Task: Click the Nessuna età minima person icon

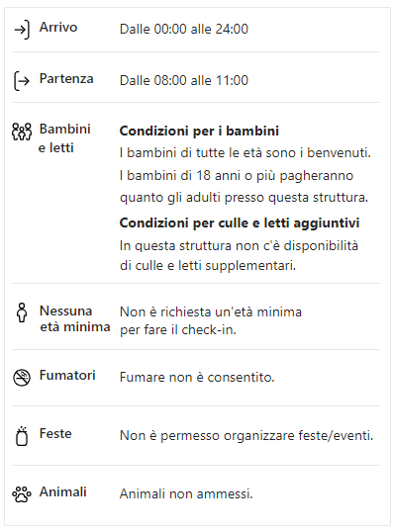Action: (22, 312)
